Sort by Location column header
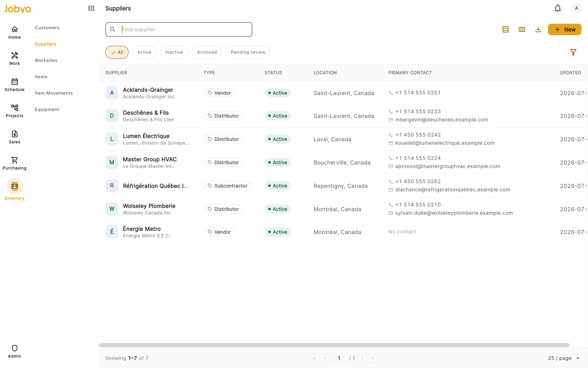Screen dimensions: 588x368 point(325,73)
